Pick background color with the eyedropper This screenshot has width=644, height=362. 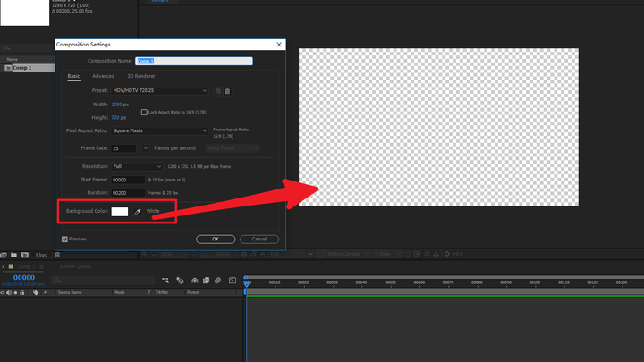(138, 211)
